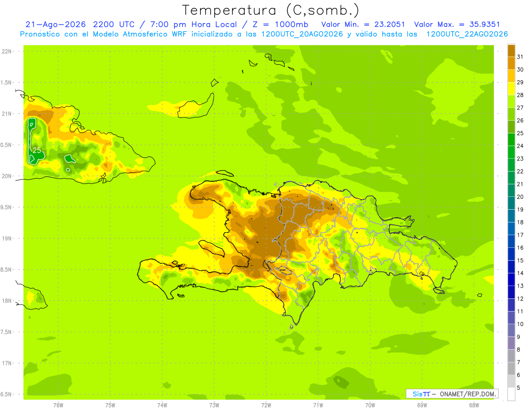Click the '25' label on the color scale
The image size is (532, 411).
pyautogui.click(x=520, y=133)
